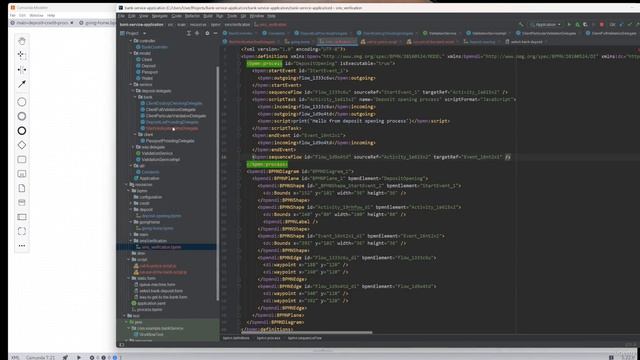Click bpmn:definitions breadcrumb at editor bottom
Image resolution: width=640 pixels, height=360 pixels.
[236, 338]
